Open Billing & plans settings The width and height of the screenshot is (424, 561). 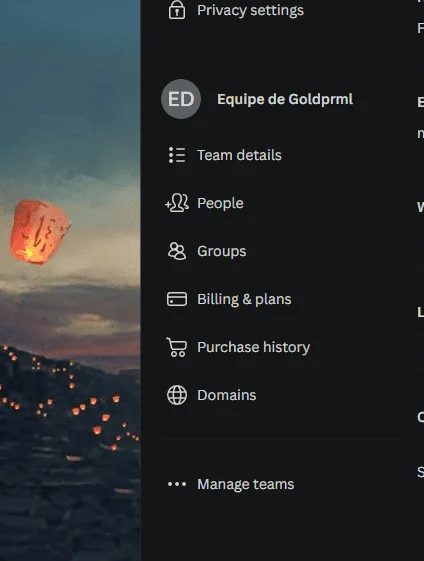(x=244, y=299)
